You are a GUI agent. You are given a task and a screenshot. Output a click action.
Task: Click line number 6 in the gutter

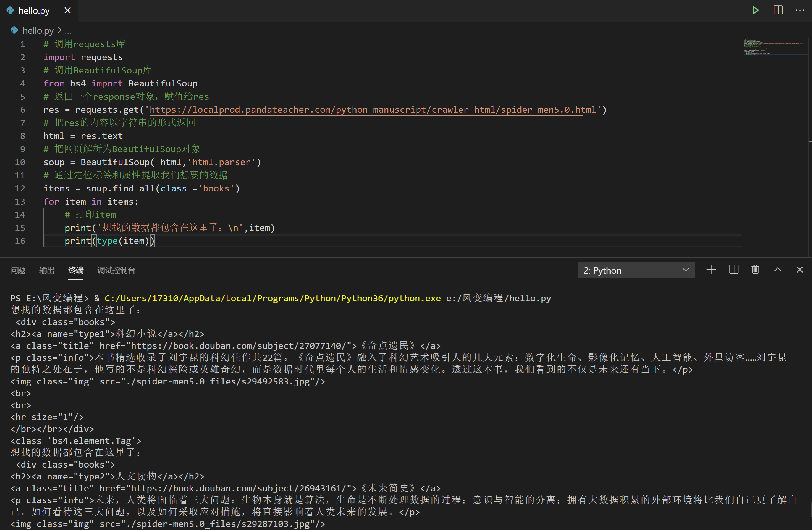pyautogui.click(x=22, y=110)
